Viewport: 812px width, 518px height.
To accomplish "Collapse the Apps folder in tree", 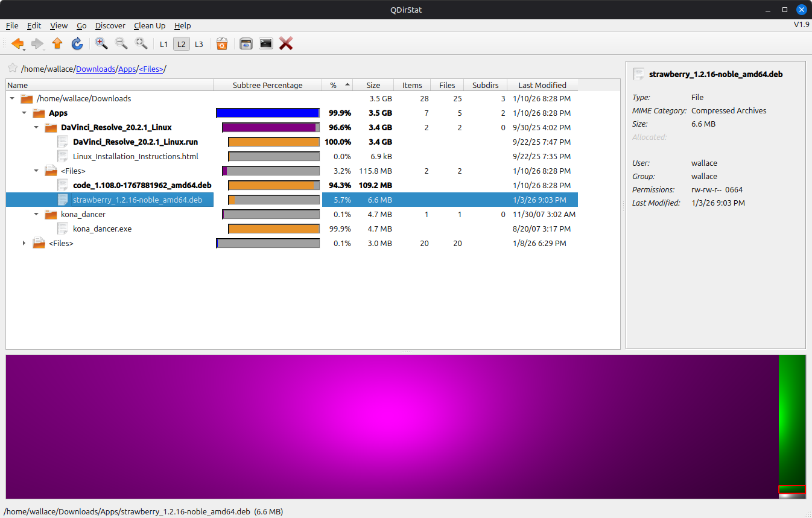I will [24, 113].
